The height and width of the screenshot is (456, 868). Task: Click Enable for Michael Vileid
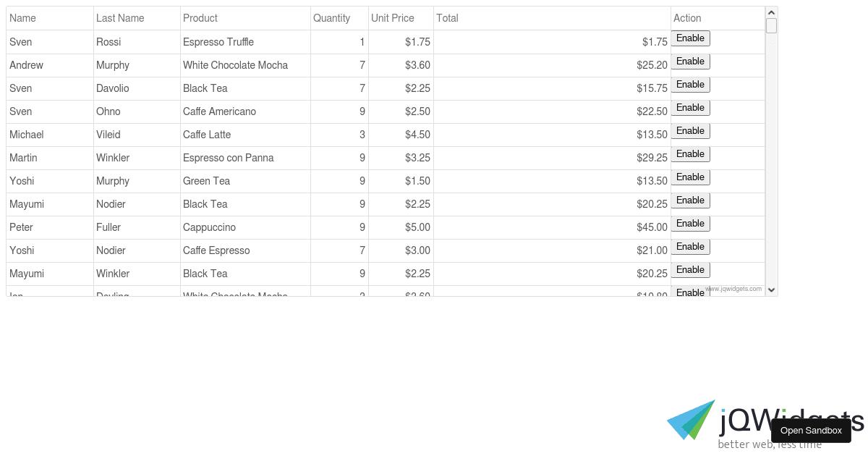[x=690, y=131]
